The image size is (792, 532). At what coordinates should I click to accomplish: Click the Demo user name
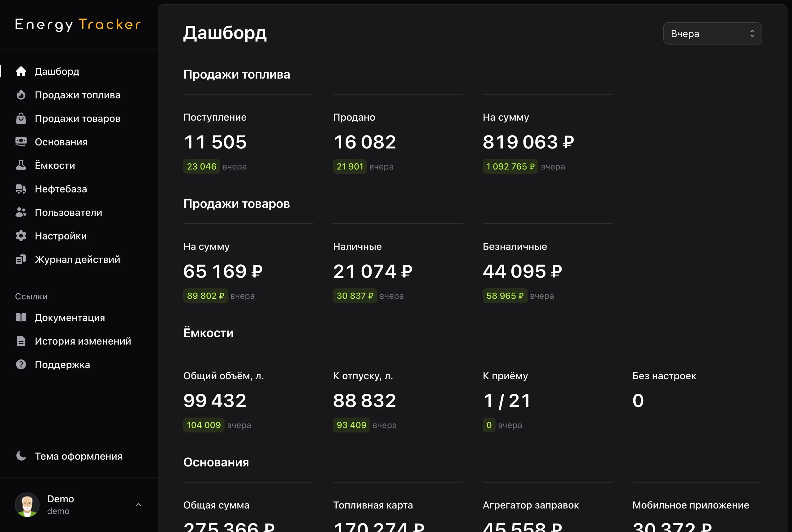coord(61,499)
